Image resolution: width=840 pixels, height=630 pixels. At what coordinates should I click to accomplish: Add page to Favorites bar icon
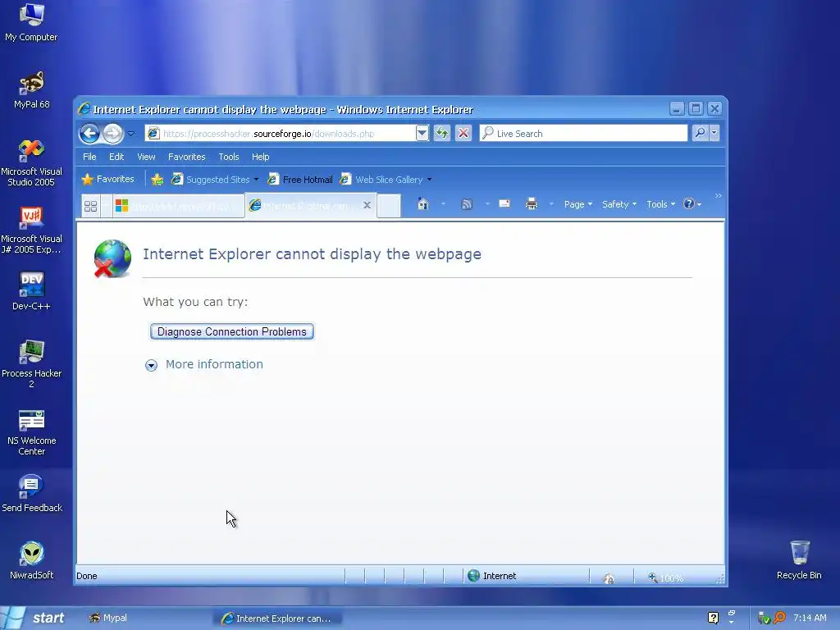[x=157, y=180]
